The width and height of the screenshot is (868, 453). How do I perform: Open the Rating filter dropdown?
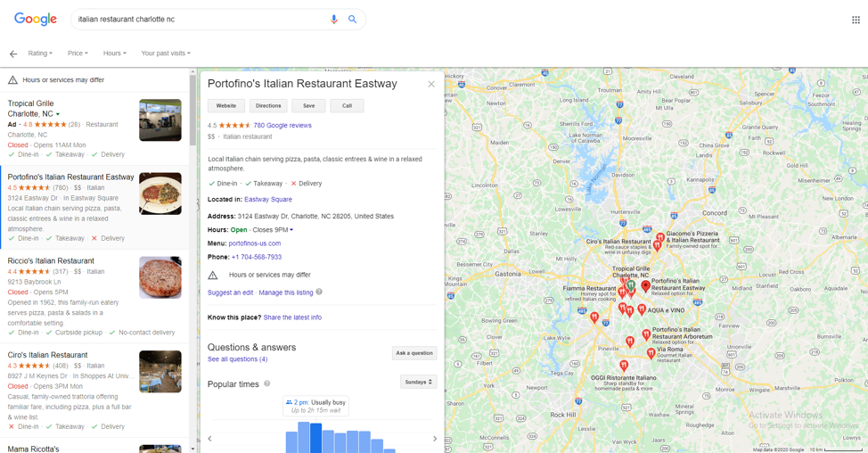[x=40, y=54]
